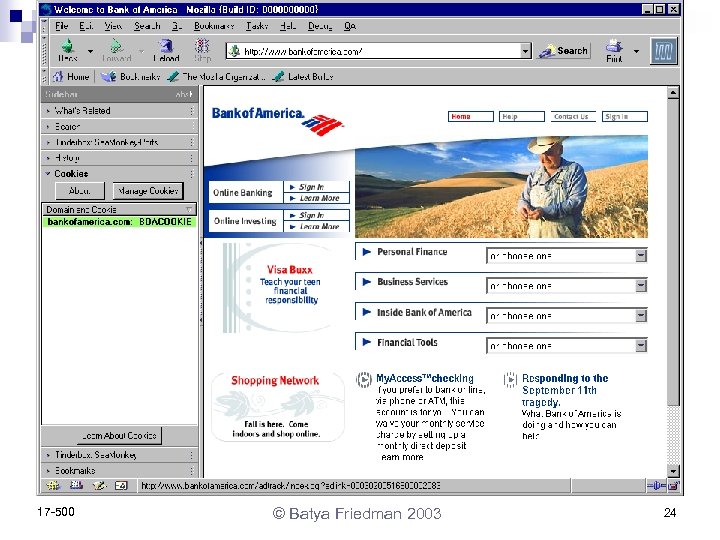Click the Address Book icon in status bar
Screen dimensions: 720x540
[x=121, y=485]
